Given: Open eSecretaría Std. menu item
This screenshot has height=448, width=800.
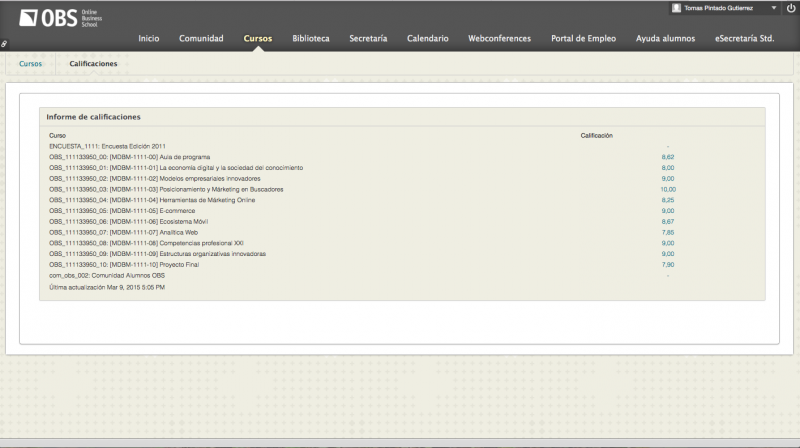Looking at the screenshot, I should pos(744,39).
